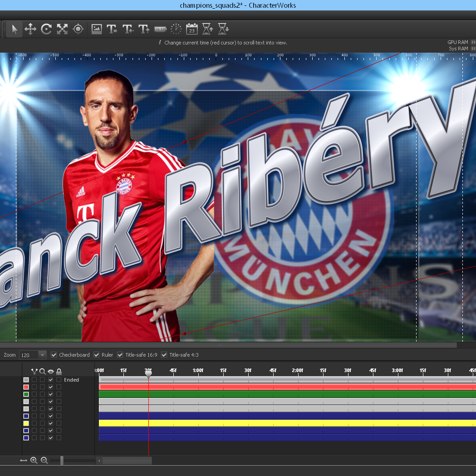The image size is (476, 476).
Task: Select the Move tool with four arrows
Action: pyautogui.click(x=30, y=29)
